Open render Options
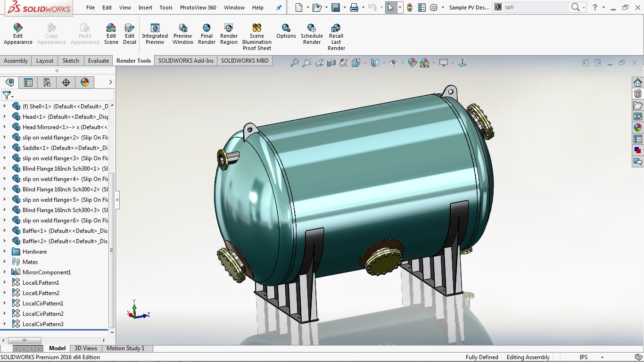 [286, 31]
